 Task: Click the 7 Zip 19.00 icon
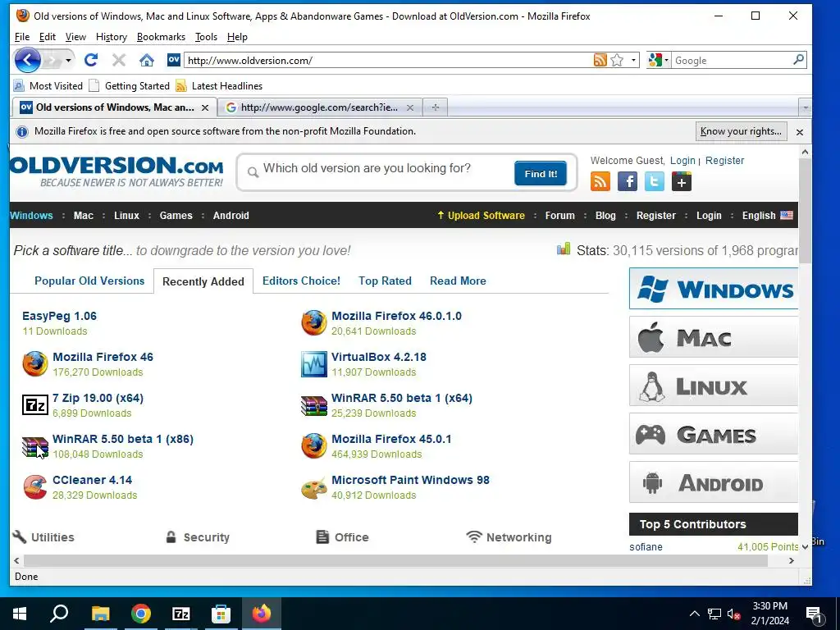(34, 405)
